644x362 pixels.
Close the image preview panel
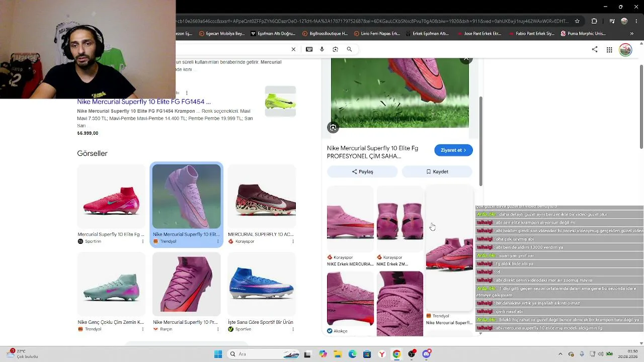pyautogui.click(x=466, y=59)
